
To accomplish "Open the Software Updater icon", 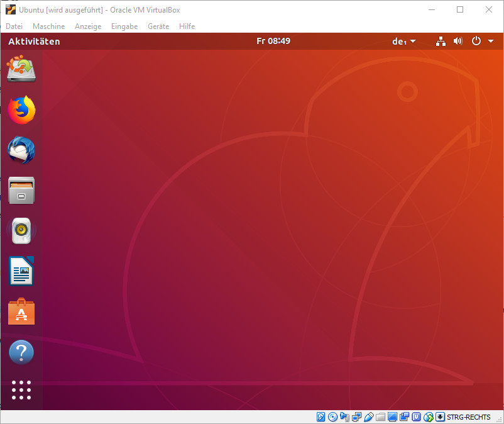I will [x=21, y=69].
